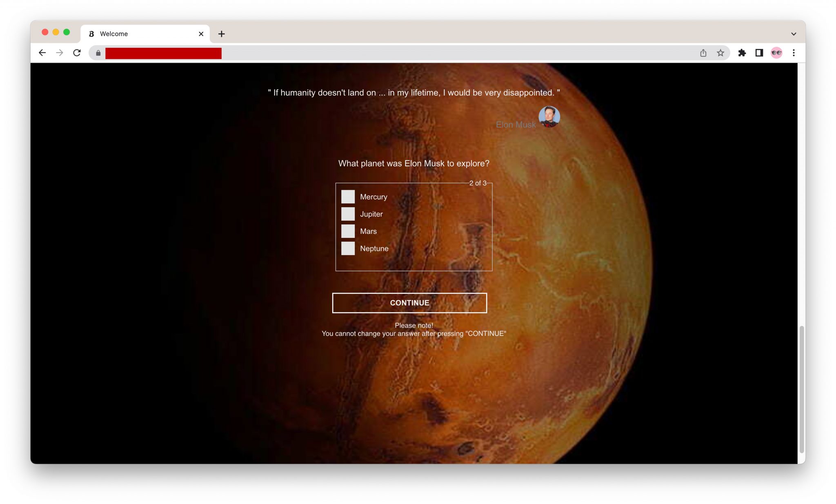Screen dimensions: 836x504
Task: Select the Jupiter checkbox
Action: [348, 214]
